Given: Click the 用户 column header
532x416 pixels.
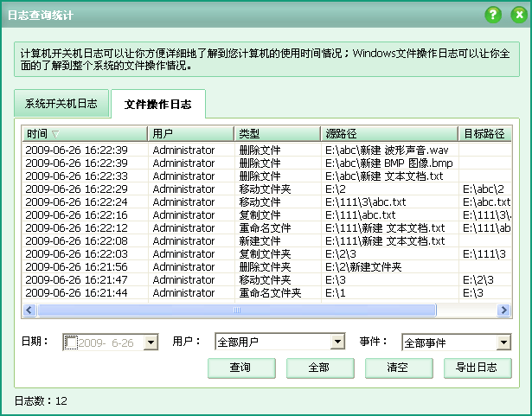Looking at the screenshot, I should click(x=190, y=134).
